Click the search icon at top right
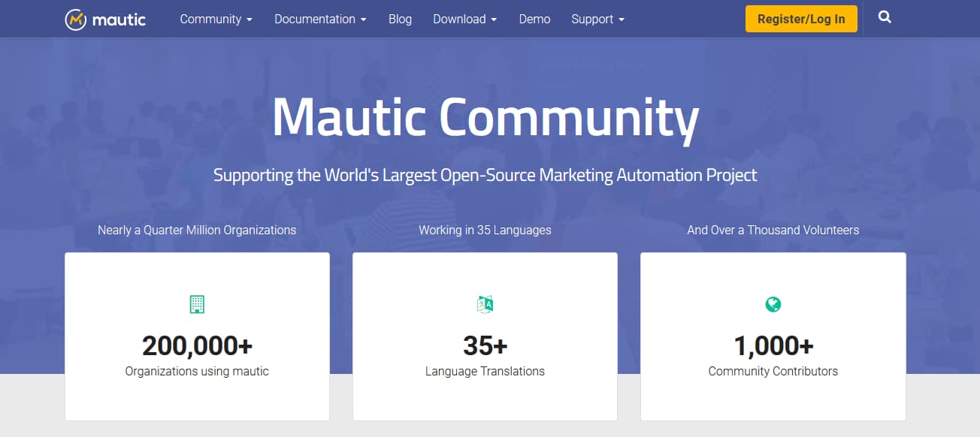 coord(885,17)
